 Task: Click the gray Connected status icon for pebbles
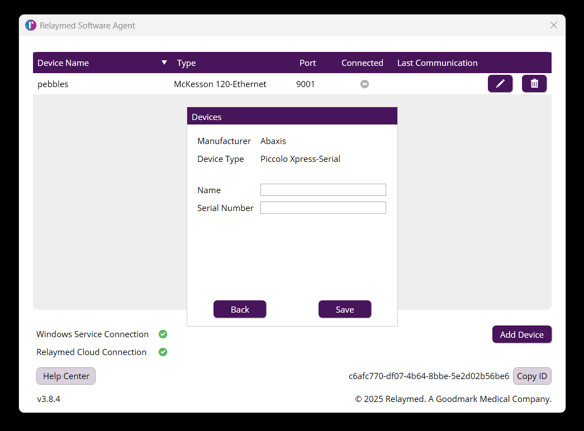[x=365, y=84]
